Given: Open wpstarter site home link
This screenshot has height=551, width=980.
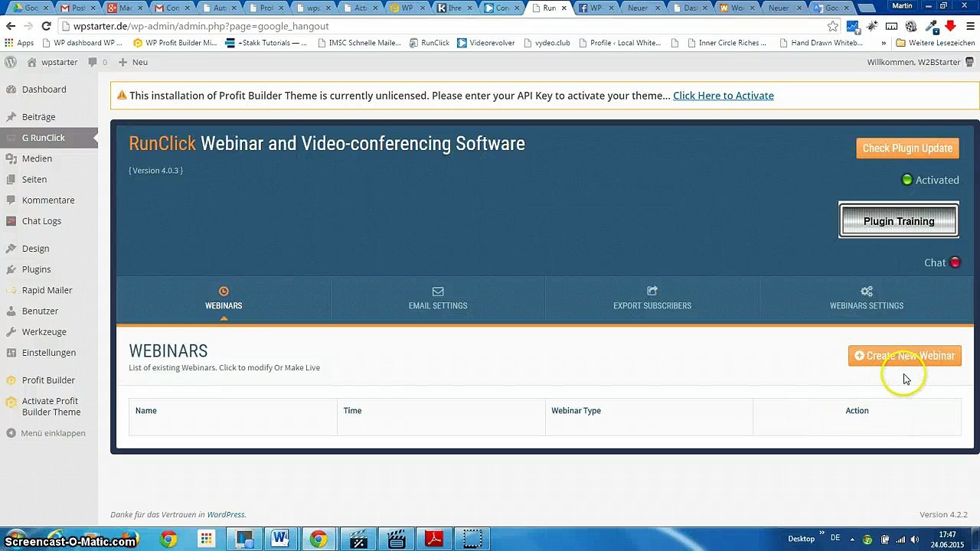Looking at the screenshot, I should (x=53, y=62).
